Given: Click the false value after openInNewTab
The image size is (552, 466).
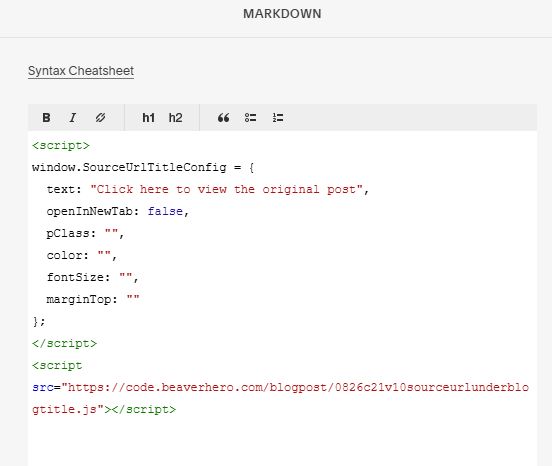Looking at the screenshot, I should [165, 211].
